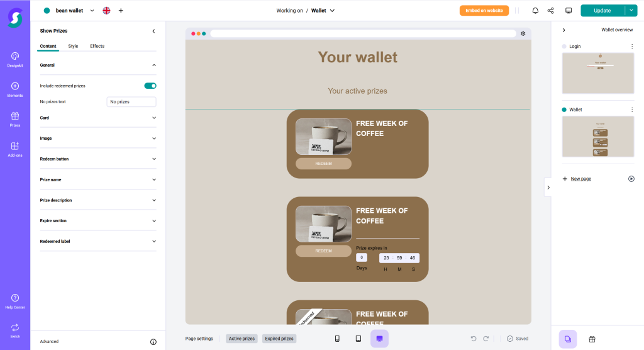The width and height of the screenshot is (644, 350).
Task: Switch to tablet device preview
Action: [x=358, y=339]
